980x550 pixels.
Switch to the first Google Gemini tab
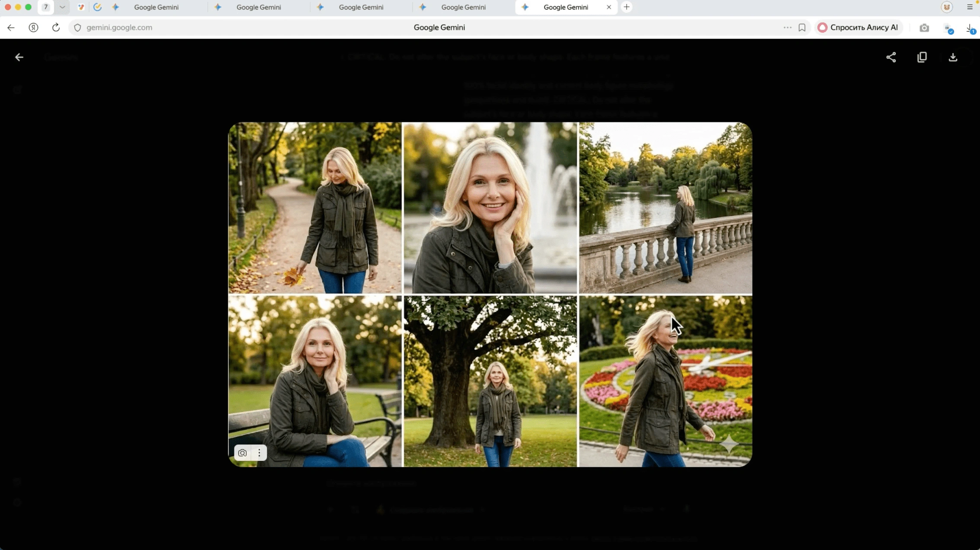click(156, 7)
